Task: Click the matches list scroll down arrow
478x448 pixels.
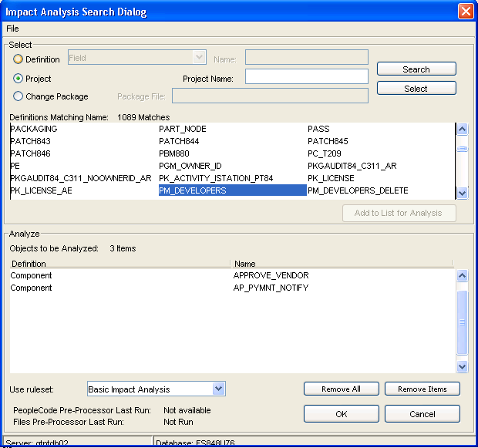Action: point(462,193)
